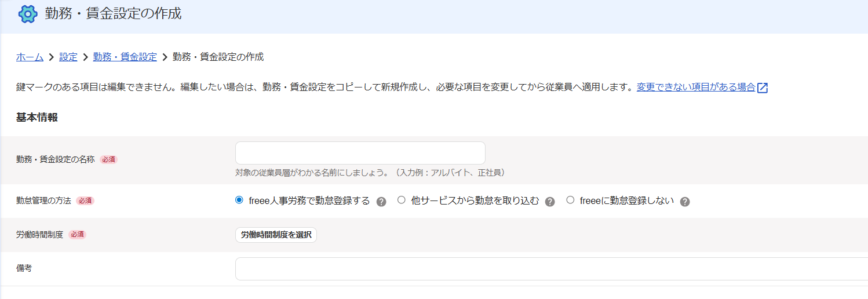Click 必須 badge beside 勤務・賃金設定の名称

click(108, 159)
